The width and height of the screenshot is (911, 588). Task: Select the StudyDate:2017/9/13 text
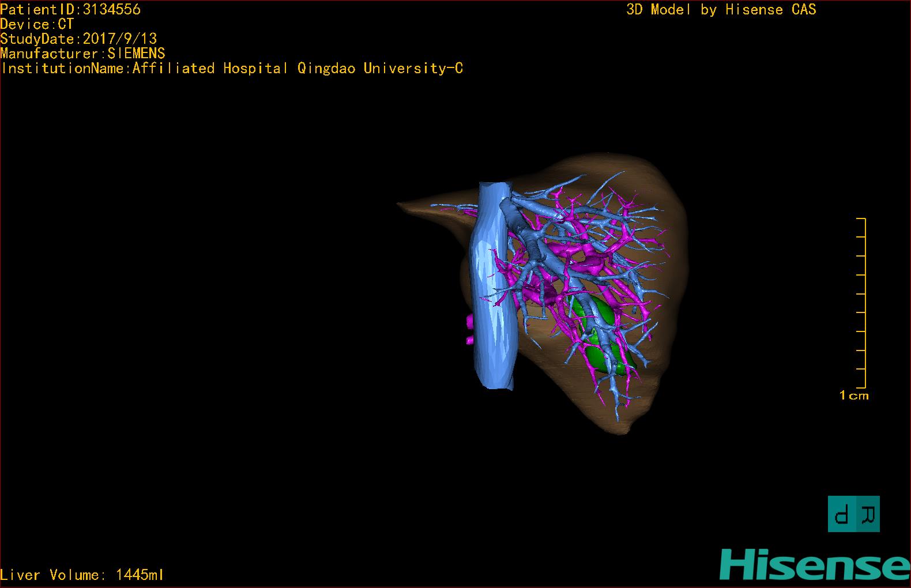coord(78,39)
